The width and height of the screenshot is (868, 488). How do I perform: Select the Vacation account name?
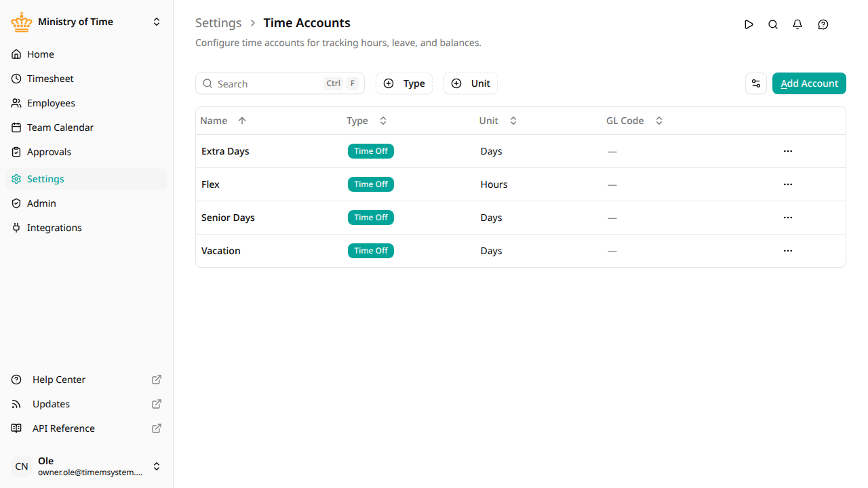pos(221,251)
